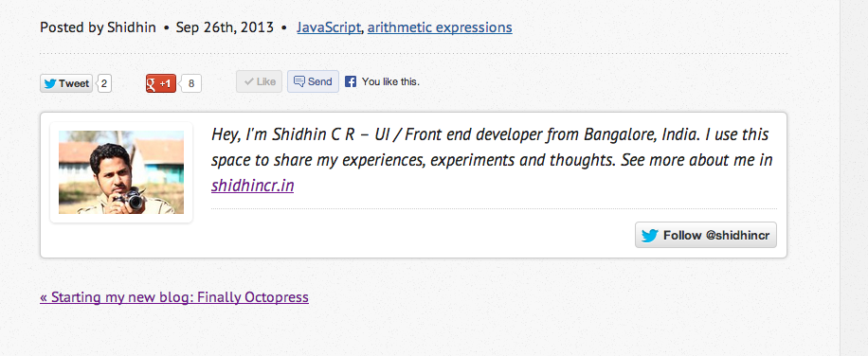Click the Twitter bird in the Follow button
This screenshot has width=868, height=356.
650,236
